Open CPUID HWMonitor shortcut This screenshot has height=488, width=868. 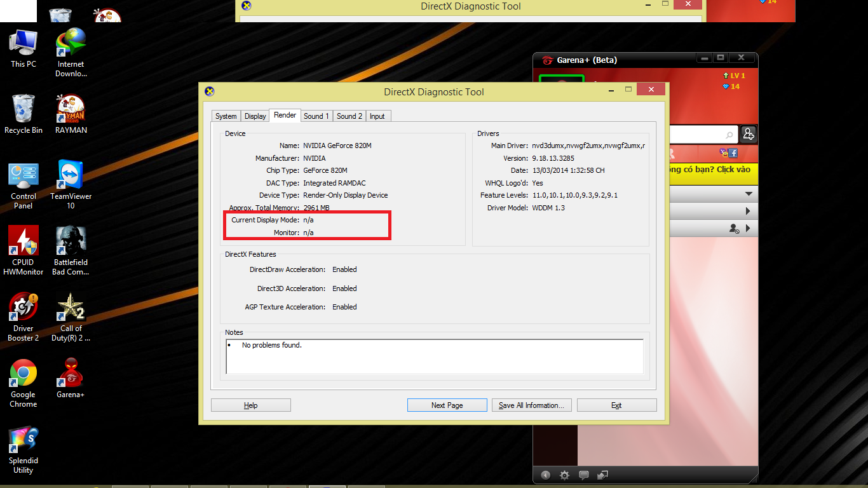point(24,251)
